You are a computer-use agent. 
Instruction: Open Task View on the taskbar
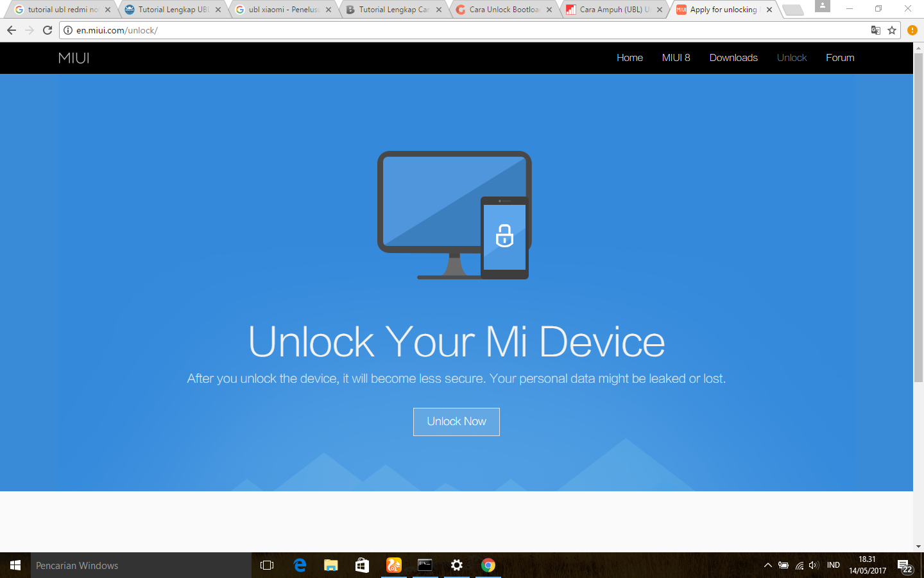[x=267, y=565]
